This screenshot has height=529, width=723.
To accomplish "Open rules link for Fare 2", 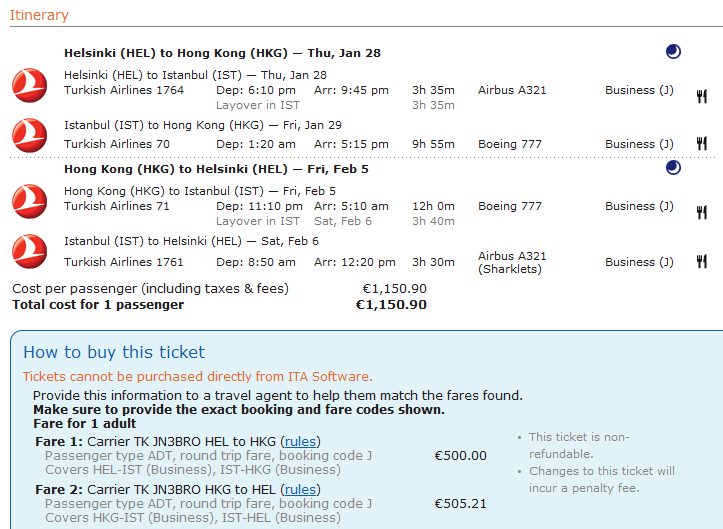I will click(x=300, y=489).
